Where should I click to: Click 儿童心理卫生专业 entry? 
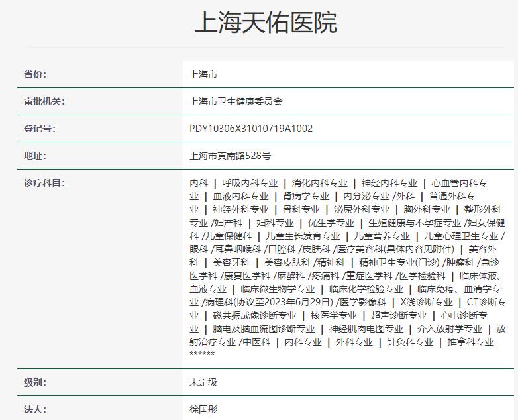point(461,236)
